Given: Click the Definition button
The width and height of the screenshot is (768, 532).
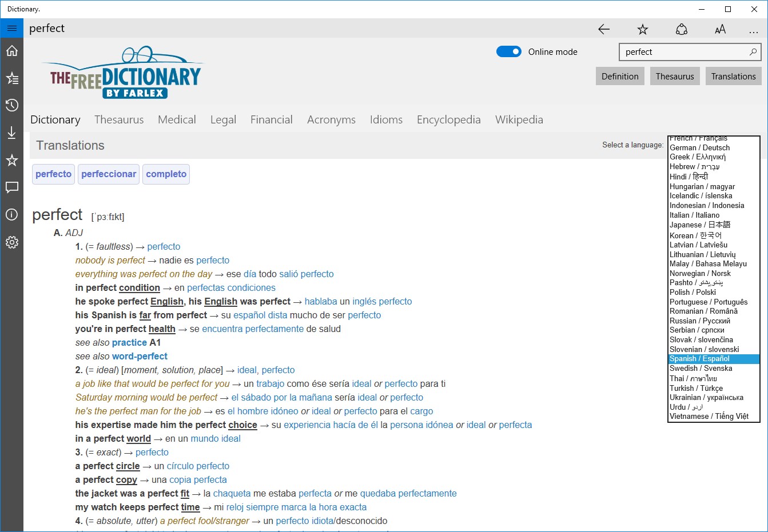Looking at the screenshot, I should tap(620, 75).
